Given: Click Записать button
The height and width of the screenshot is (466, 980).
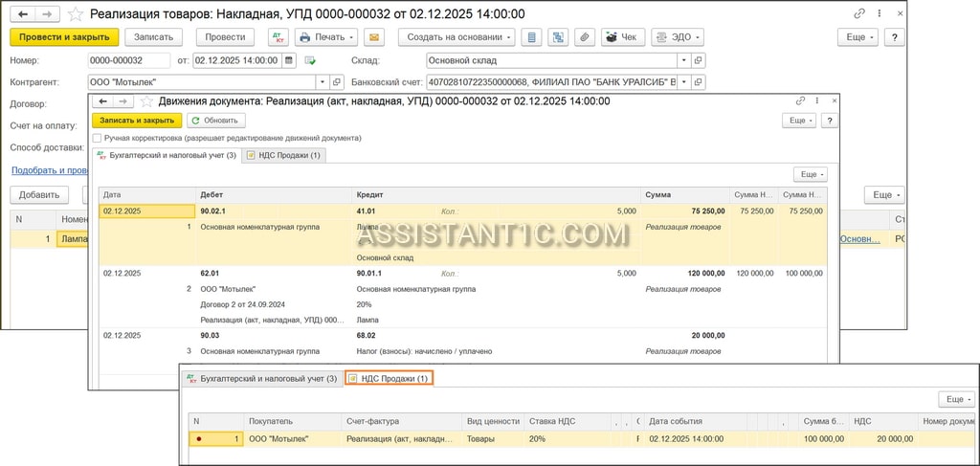Looking at the screenshot, I should (154, 37).
